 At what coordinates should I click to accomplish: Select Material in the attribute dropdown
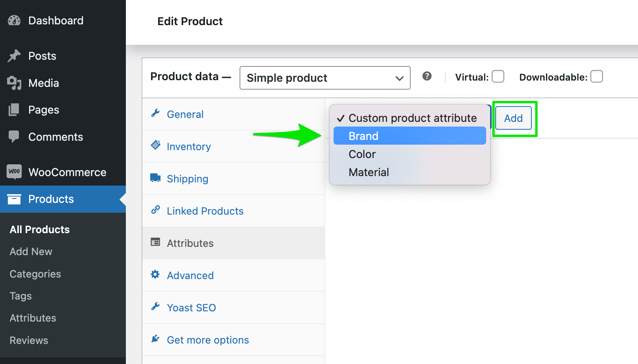coord(369,172)
